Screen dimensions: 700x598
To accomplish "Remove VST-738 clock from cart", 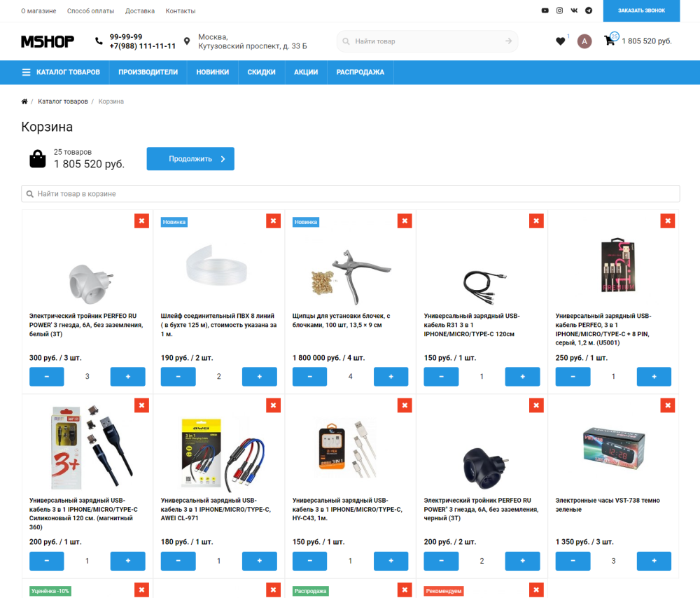I will (667, 405).
